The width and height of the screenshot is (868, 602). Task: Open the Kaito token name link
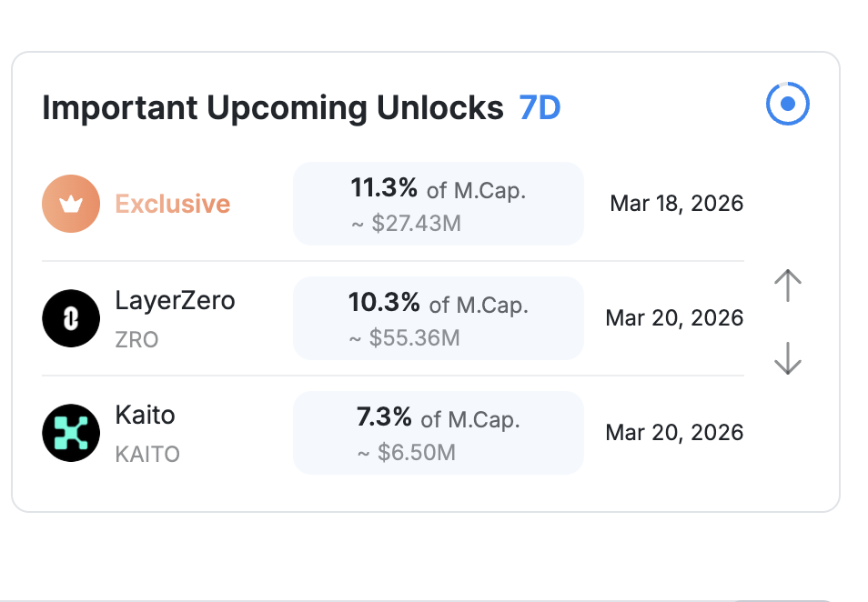pos(145,415)
